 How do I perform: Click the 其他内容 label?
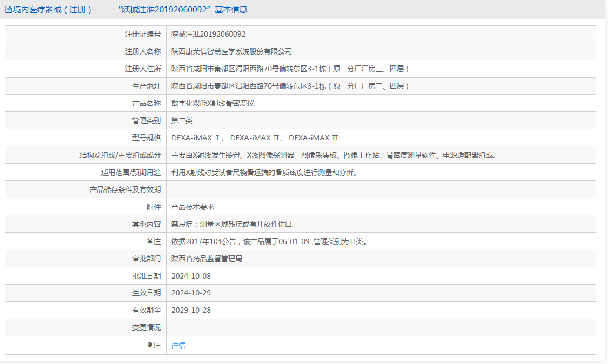(147, 224)
